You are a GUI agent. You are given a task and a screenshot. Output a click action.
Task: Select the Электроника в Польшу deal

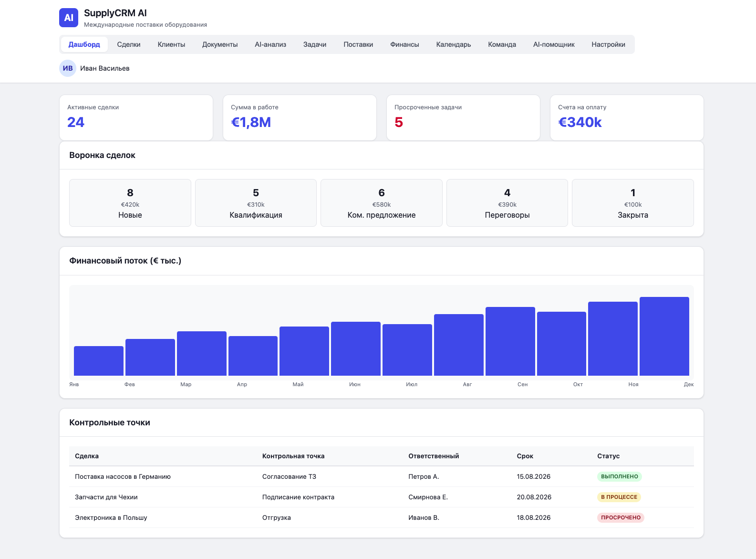(111, 517)
